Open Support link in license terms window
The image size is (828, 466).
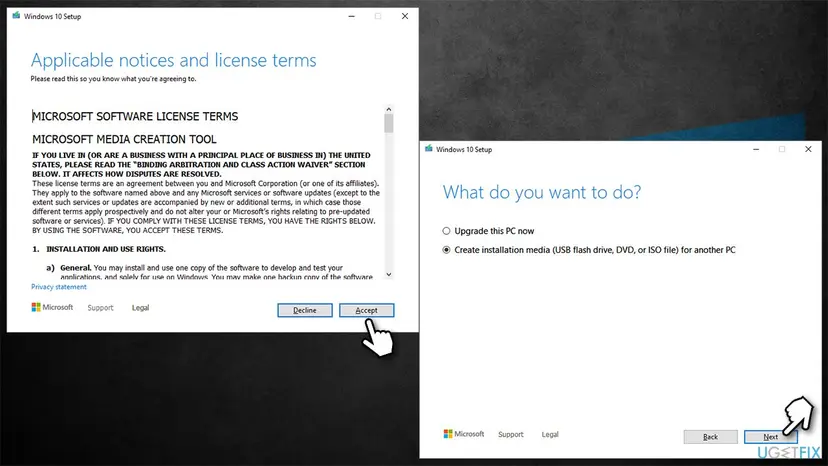pyautogui.click(x=100, y=307)
